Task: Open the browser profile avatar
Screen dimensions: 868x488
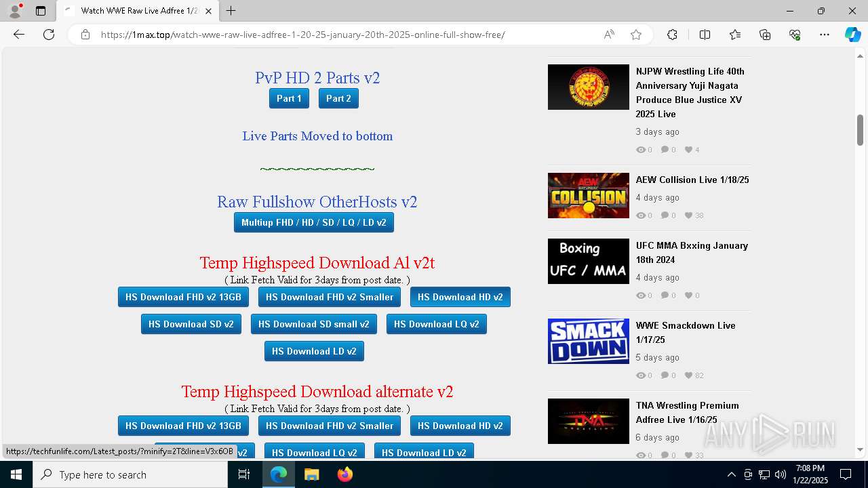Action: pos(15,11)
